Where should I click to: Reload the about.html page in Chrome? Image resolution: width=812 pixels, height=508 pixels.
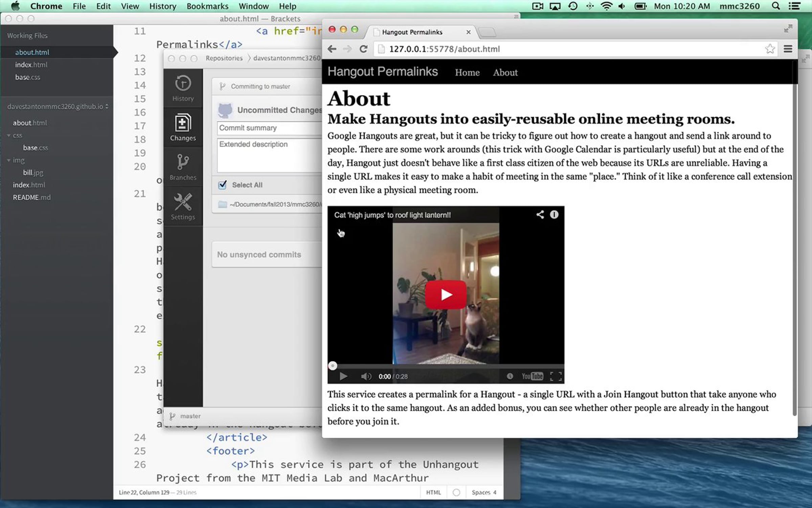point(363,49)
